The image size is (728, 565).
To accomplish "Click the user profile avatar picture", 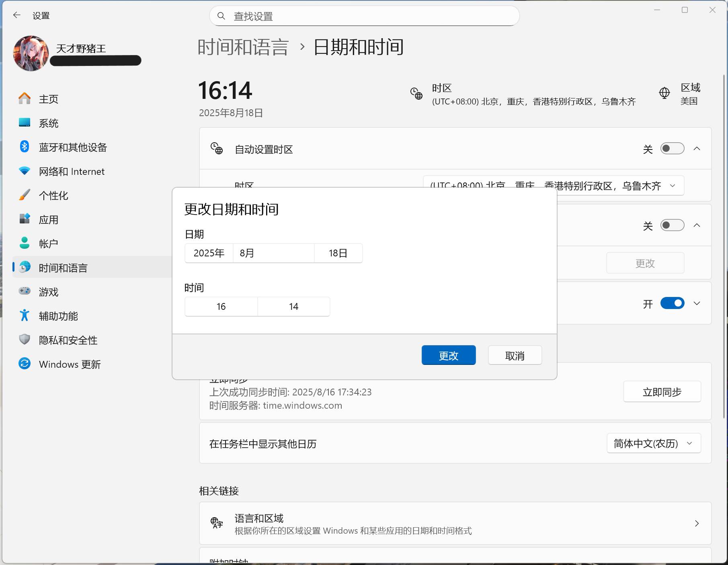I will click(x=31, y=53).
